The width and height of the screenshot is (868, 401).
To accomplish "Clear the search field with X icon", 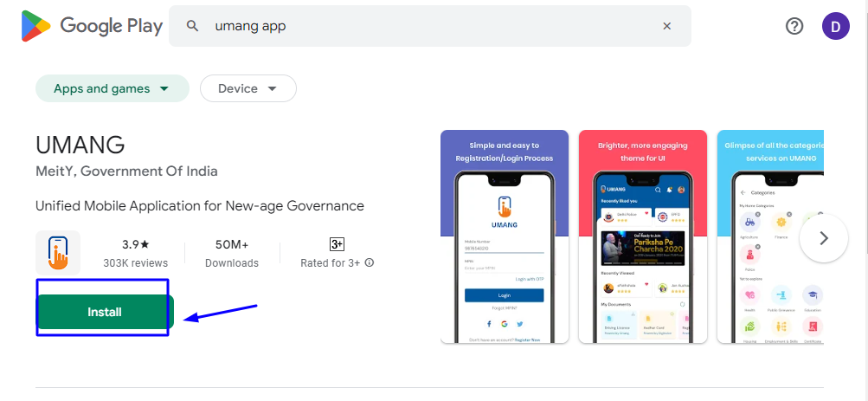I will 667,26.
